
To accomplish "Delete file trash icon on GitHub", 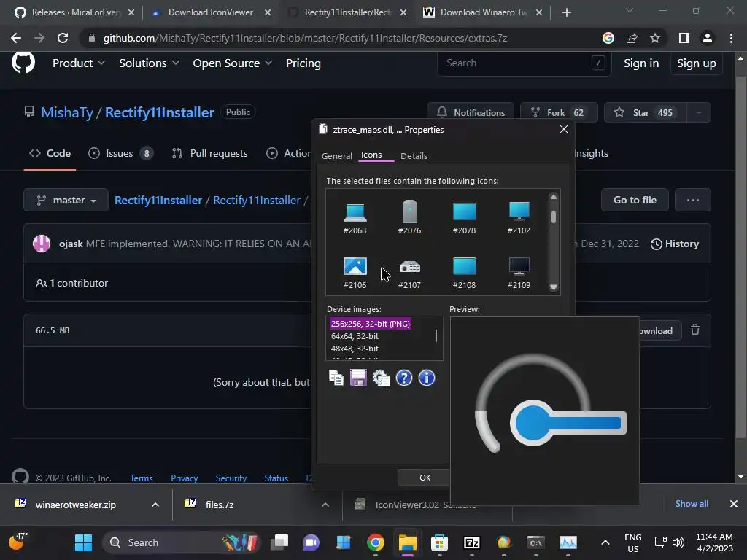I will 695,330.
